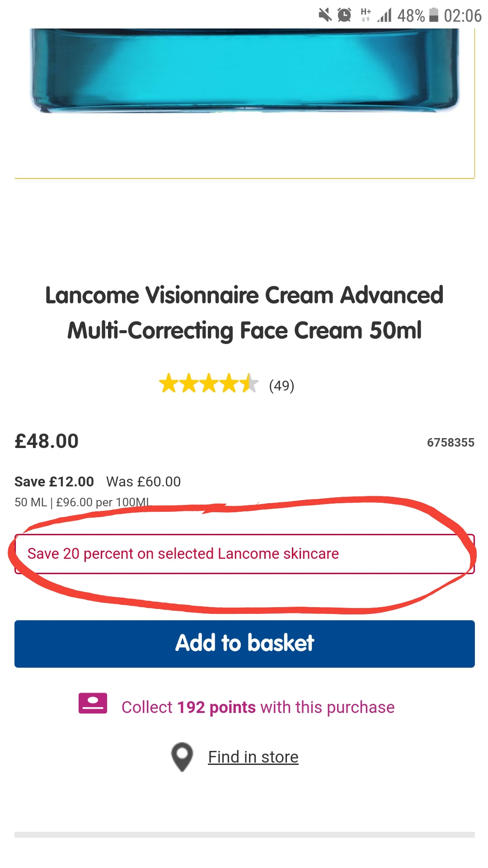Tap the pink Advantage card points icon
The width and height of the screenshot is (488, 868).
point(93,703)
